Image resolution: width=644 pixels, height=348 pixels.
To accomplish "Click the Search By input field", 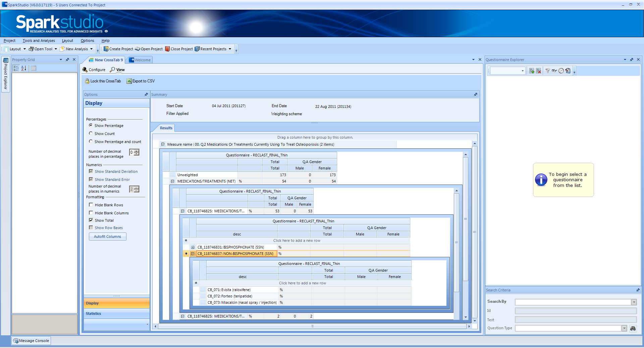I will pyautogui.click(x=573, y=302).
